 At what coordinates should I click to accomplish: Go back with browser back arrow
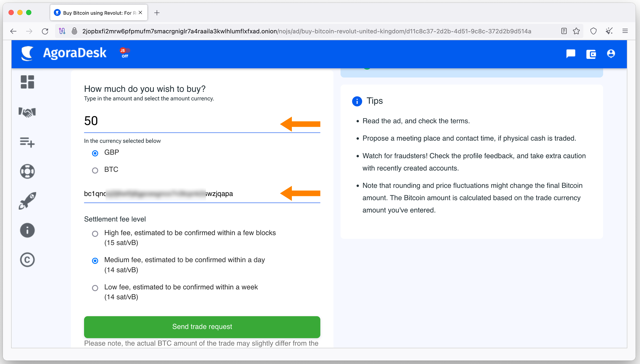pyautogui.click(x=13, y=31)
